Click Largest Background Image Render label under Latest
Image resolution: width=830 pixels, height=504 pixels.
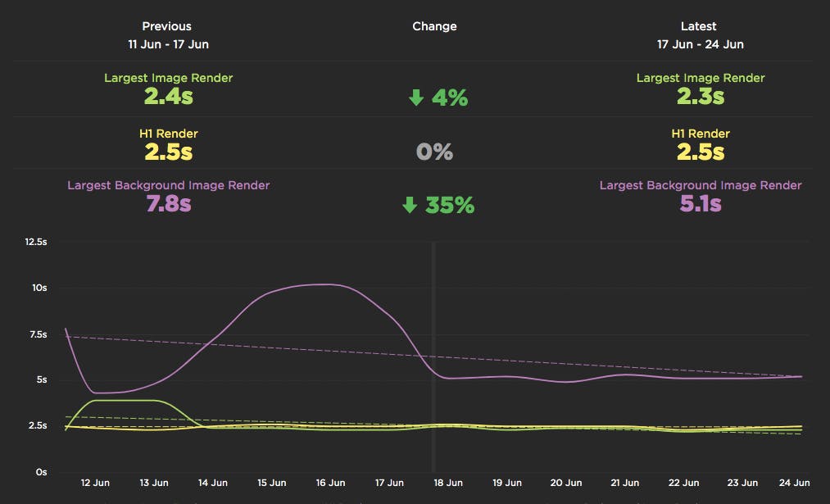coord(700,185)
